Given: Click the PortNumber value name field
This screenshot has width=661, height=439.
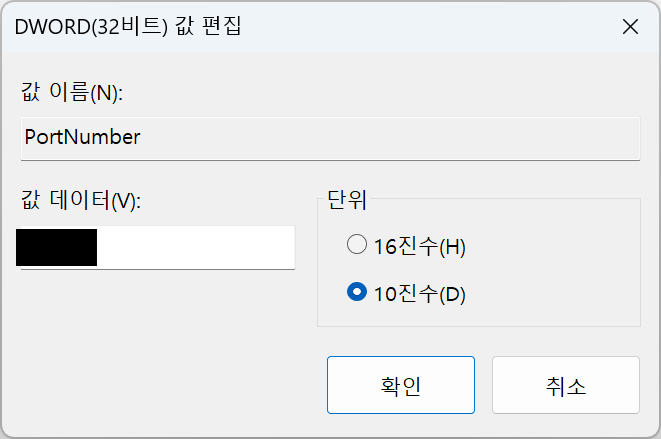Looking at the screenshot, I should coord(330,138).
